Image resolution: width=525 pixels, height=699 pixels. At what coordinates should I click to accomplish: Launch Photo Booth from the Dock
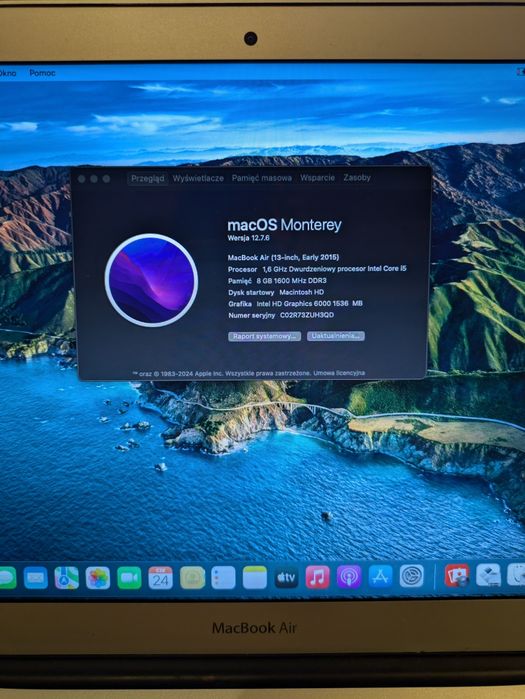click(x=457, y=576)
